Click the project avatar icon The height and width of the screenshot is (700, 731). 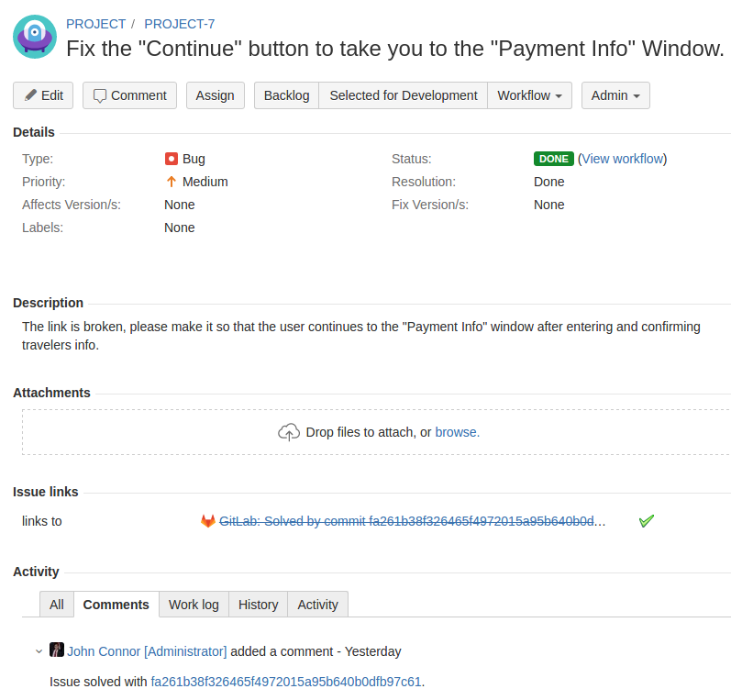point(35,37)
